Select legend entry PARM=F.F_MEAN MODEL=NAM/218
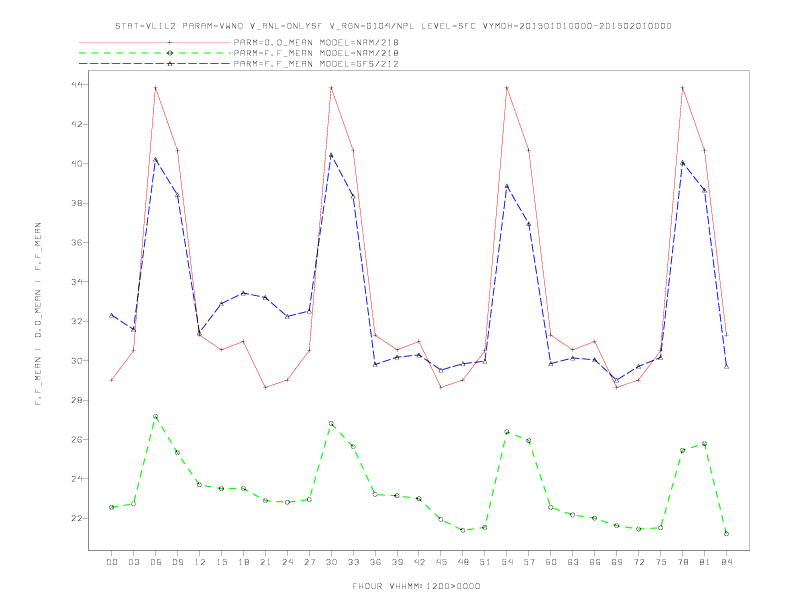 click(x=316, y=53)
